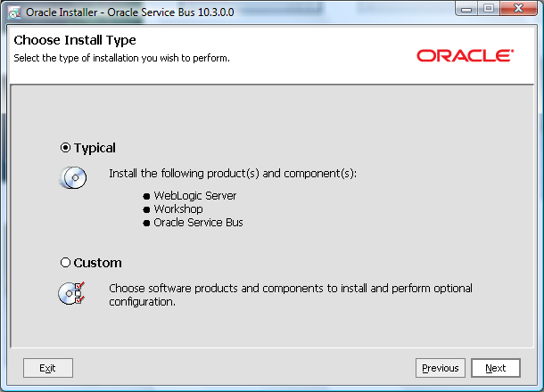Screen dimensions: 544x392
Task: Click 'Install the following product(s)' text
Action: pyautogui.click(x=233, y=174)
